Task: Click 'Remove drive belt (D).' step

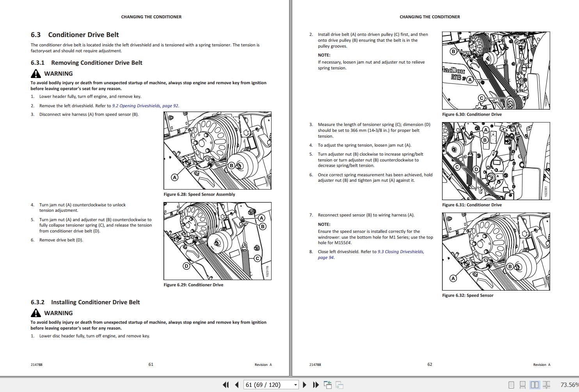Action: click(61, 240)
